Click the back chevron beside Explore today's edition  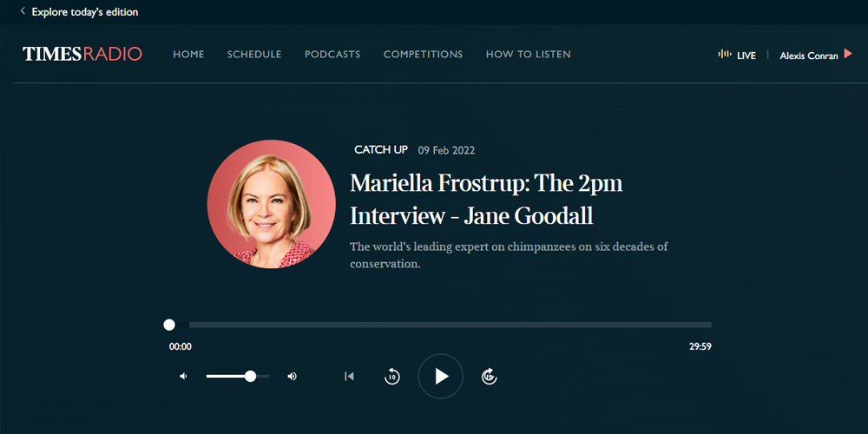pyautogui.click(x=23, y=12)
